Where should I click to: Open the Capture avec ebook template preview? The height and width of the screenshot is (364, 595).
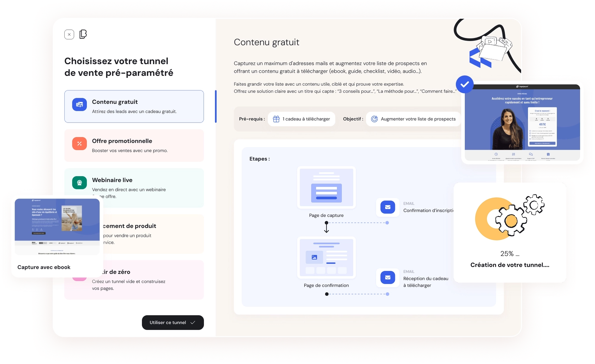click(x=57, y=227)
